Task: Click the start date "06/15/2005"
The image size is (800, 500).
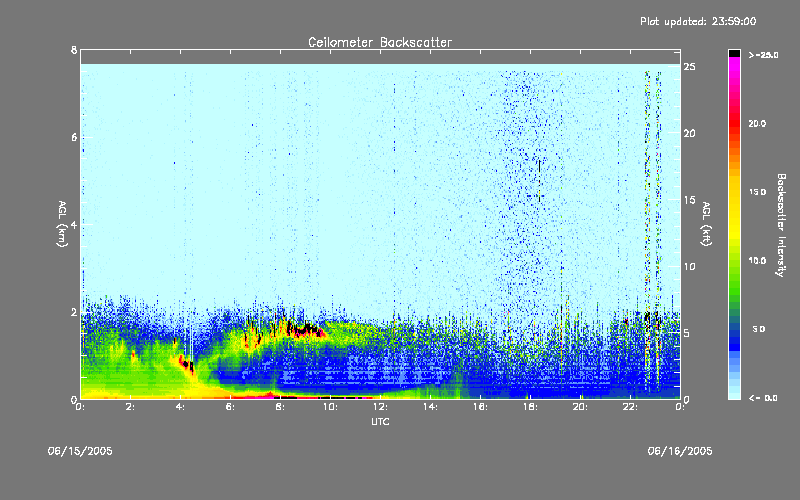Action: (x=80, y=451)
